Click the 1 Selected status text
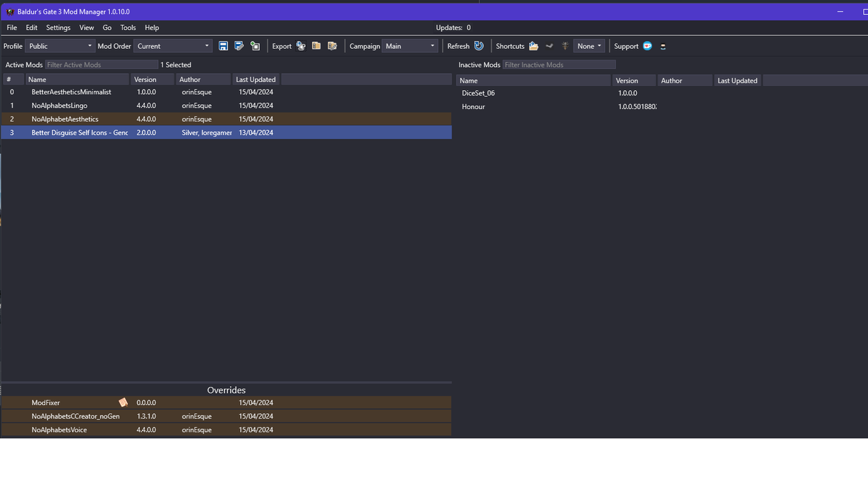Screen dimensions: 868x500 point(176,65)
